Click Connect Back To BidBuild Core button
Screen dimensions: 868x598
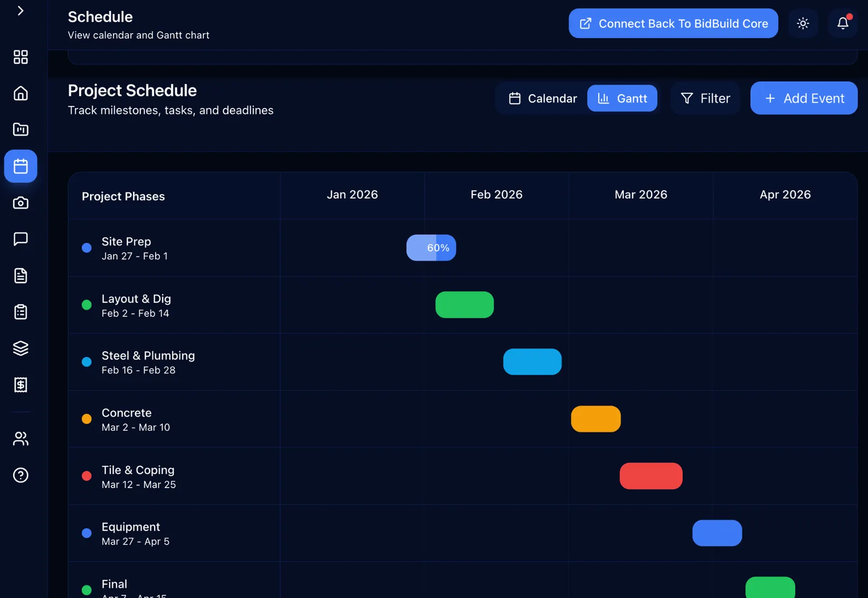coord(673,23)
